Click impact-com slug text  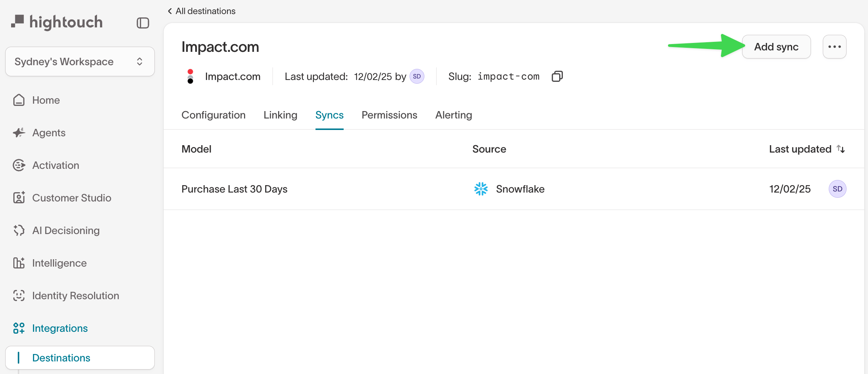[x=508, y=76]
